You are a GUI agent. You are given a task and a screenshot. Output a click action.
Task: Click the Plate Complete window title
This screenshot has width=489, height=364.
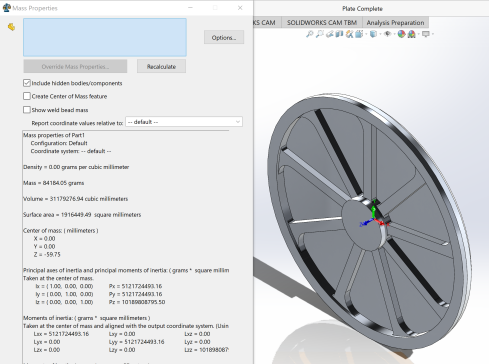coord(362,9)
